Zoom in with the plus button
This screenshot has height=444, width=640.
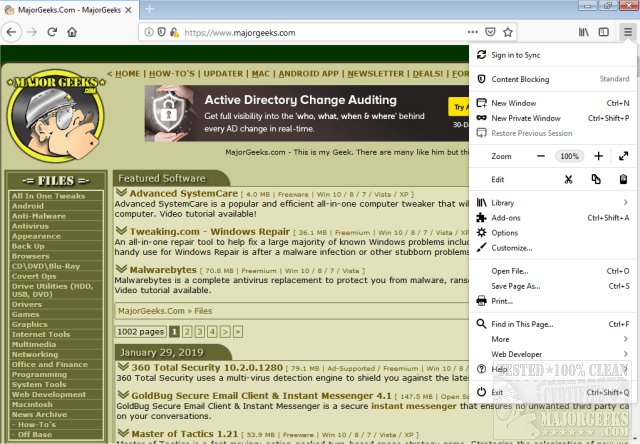coord(598,156)
